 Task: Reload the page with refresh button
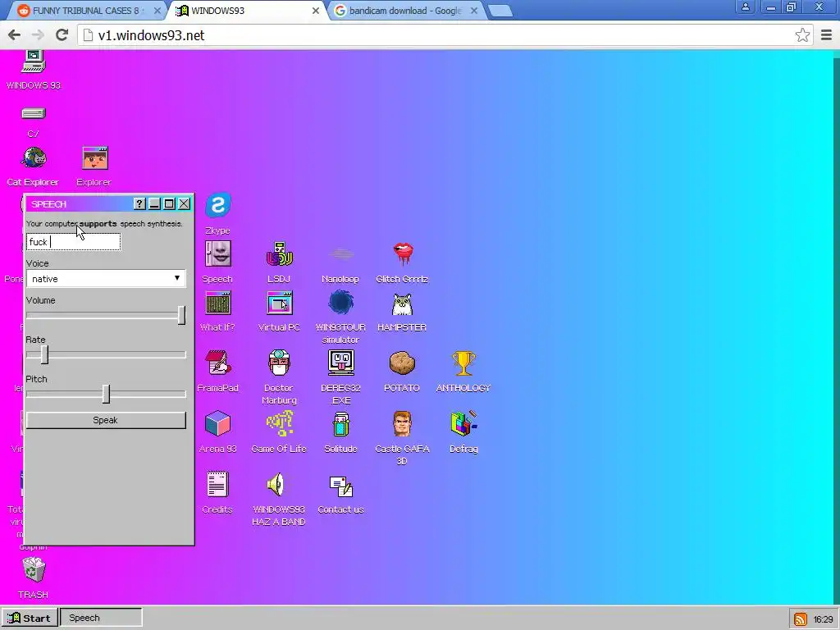(62, 35)
